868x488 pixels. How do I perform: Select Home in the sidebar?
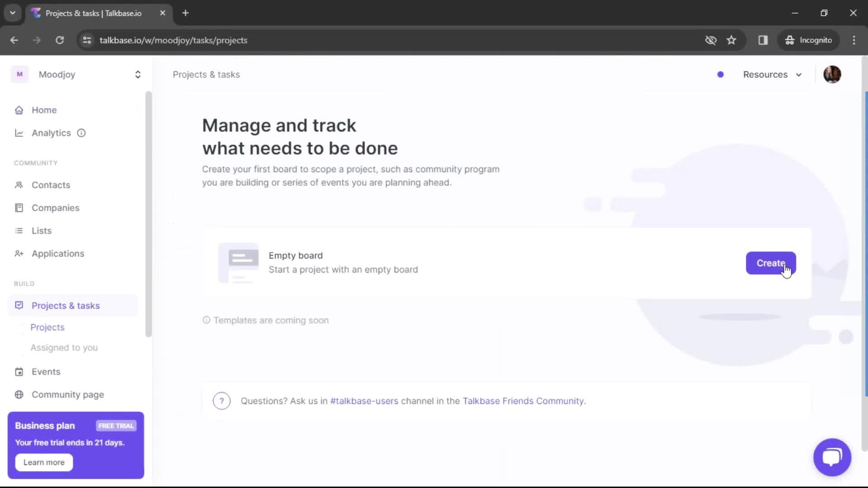coord(44,110)
